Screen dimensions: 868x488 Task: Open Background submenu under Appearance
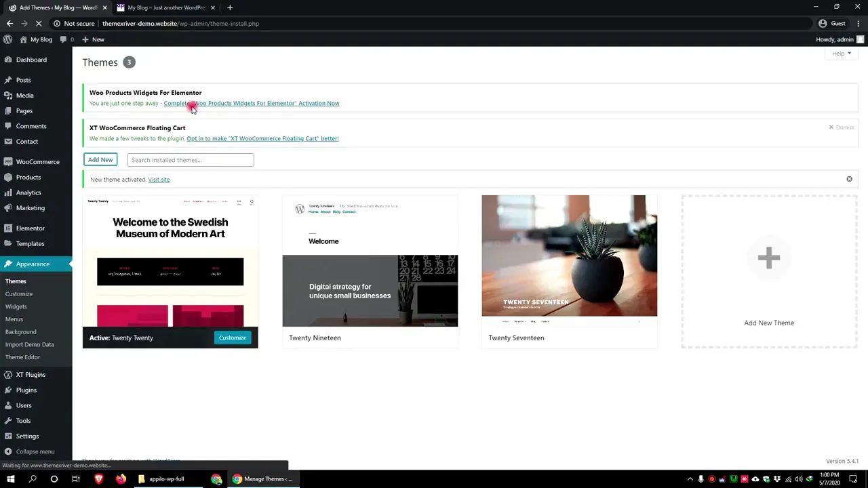coord(21,331)
